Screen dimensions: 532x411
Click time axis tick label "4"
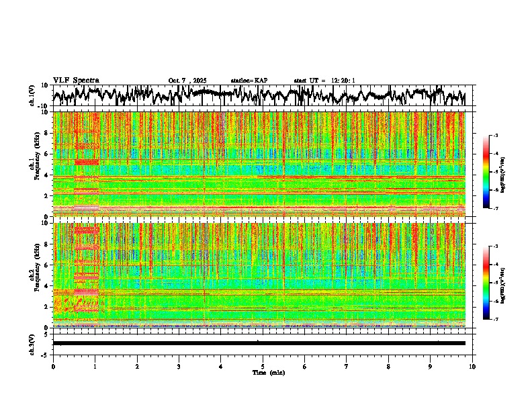point(221,367)
